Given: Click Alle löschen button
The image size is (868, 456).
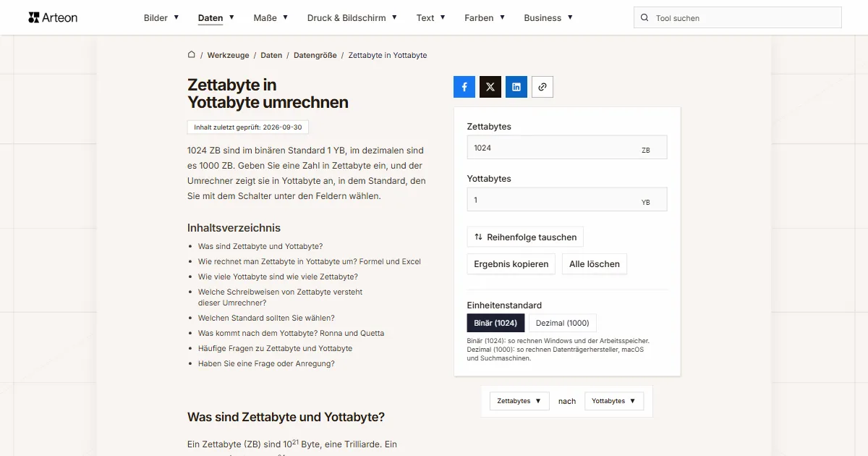Looking at the screenshot, I should [595, 264].
